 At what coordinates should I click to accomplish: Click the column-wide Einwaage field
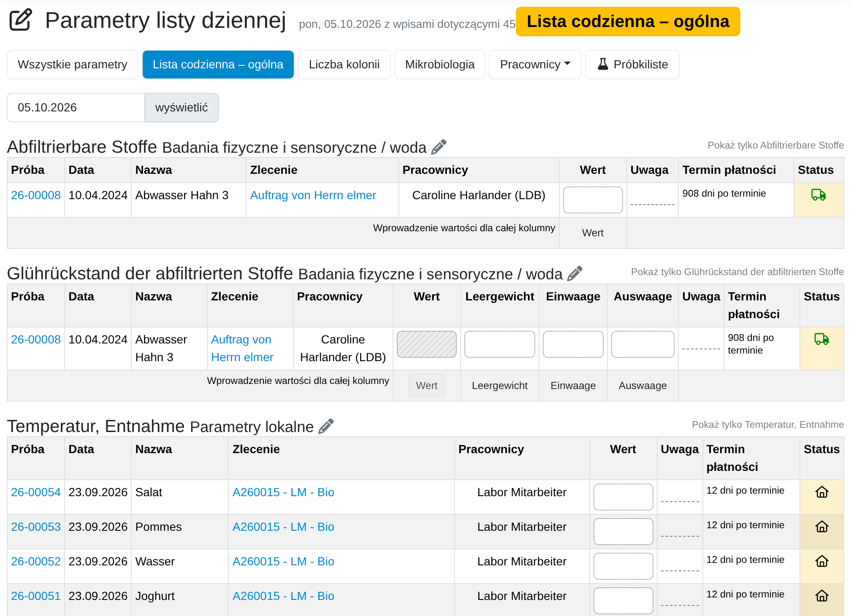coord(573,386)
